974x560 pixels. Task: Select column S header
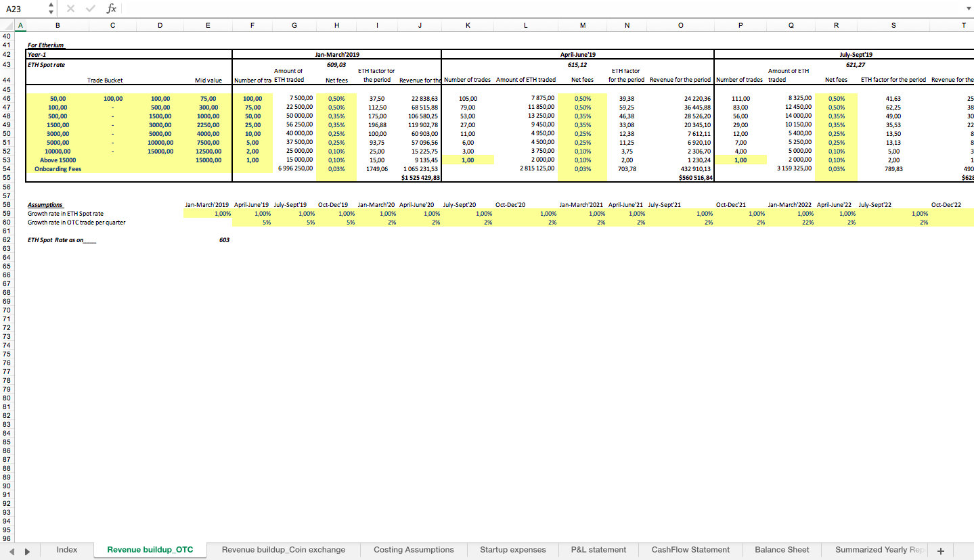pos(893,25)
